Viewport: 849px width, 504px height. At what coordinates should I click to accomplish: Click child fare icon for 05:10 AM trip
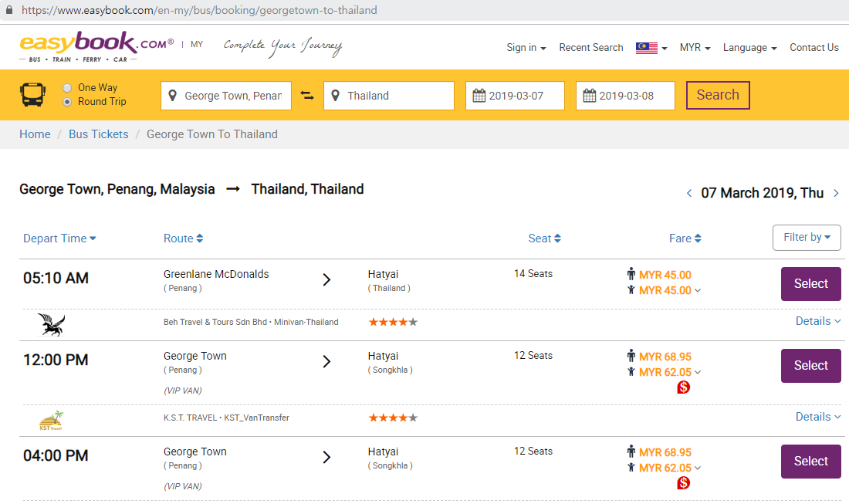tap(631, 290)
